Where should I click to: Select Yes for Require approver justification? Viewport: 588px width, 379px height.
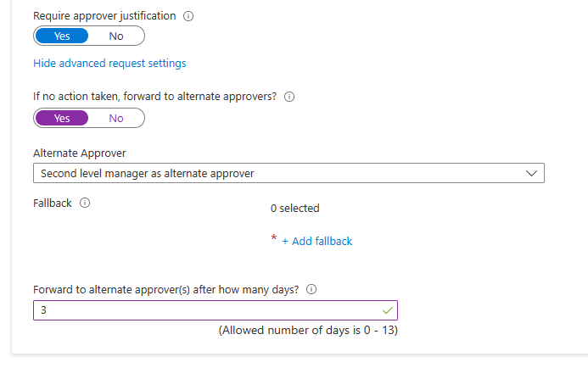pyautogui.click(x=63, y=36)
